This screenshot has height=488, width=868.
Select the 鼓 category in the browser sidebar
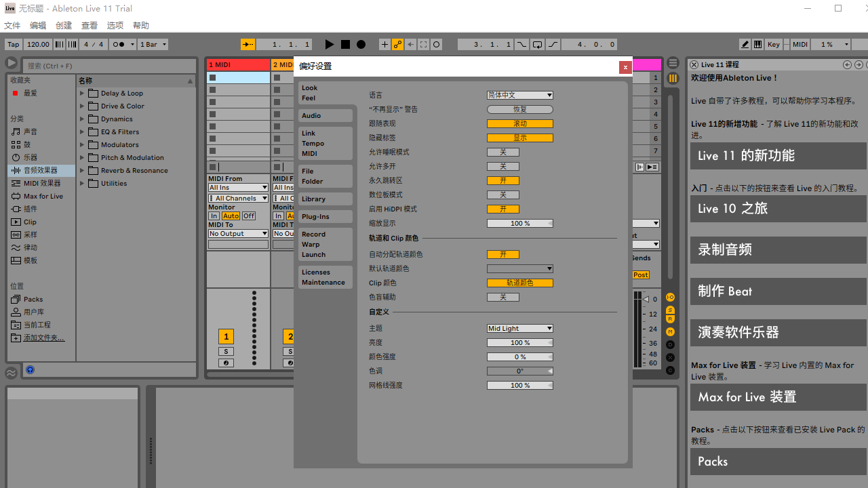(34, 144)
